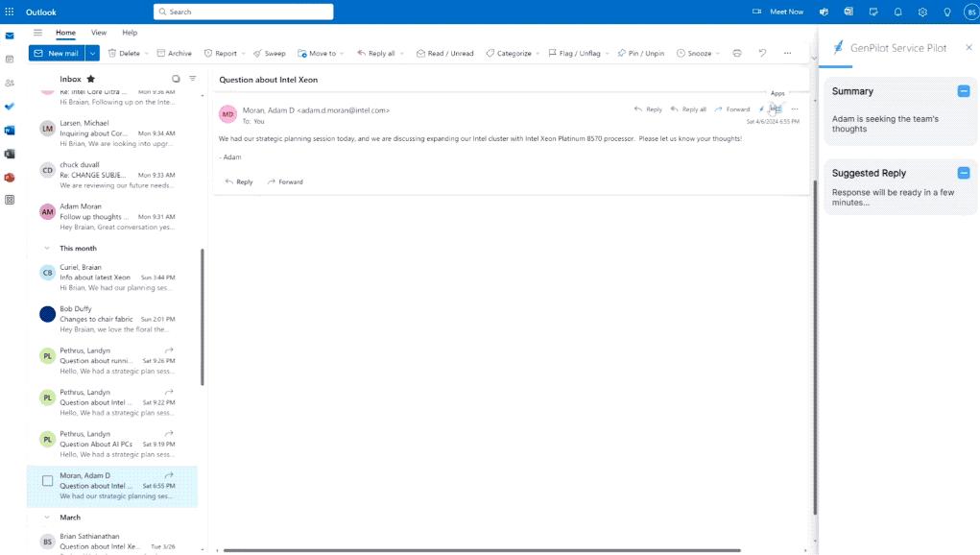Image resolution: width=980 pixels, height=555 pixels.
Task: Click the message list vertical scrollbar
Action: pos(202,317)
